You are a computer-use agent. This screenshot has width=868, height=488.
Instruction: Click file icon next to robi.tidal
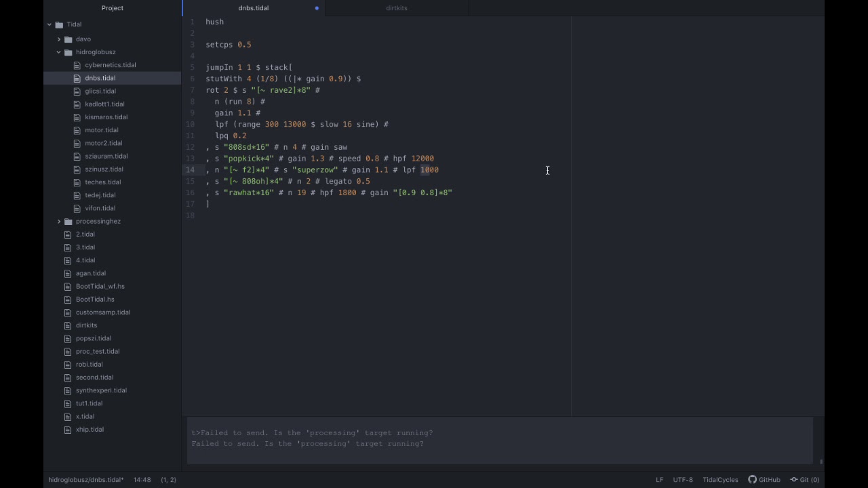point(68,365)
